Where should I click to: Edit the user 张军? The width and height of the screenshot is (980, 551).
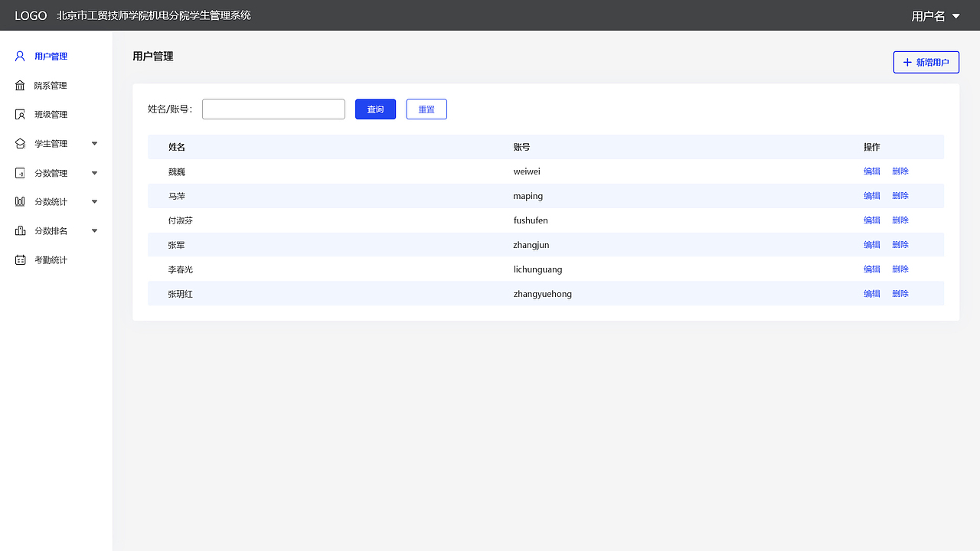pos(872,245)
